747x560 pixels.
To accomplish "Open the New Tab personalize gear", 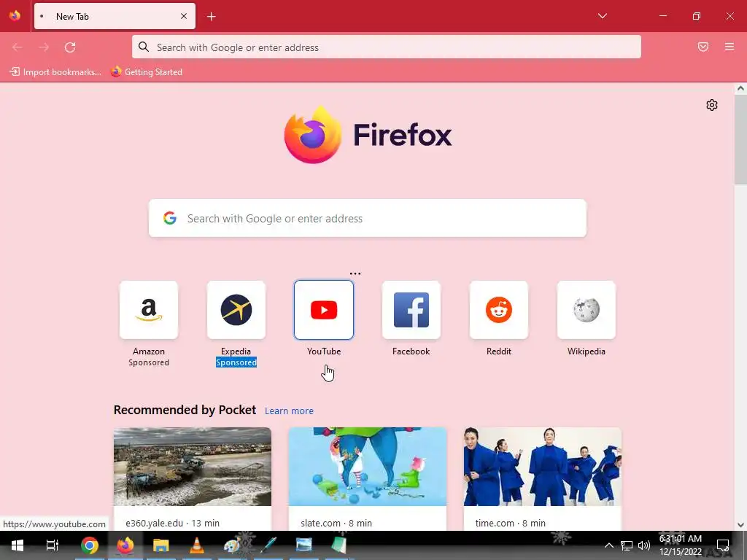I will pyautogui.click(x=712, y=105).
